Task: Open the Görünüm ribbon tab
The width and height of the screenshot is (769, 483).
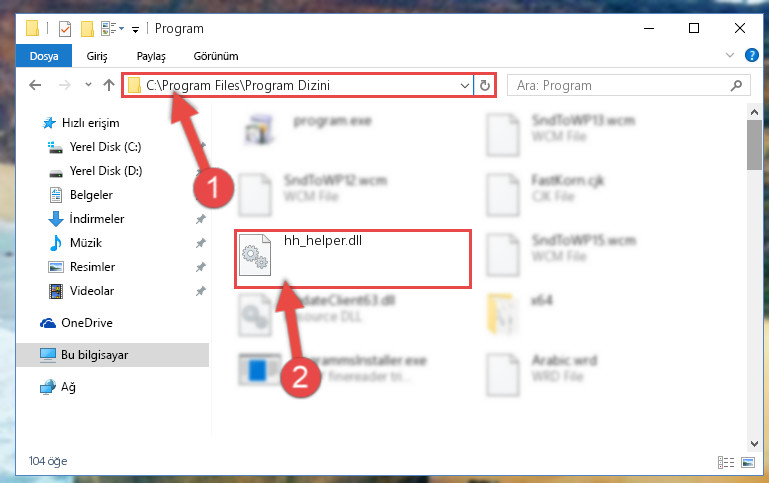Action: 216,56
